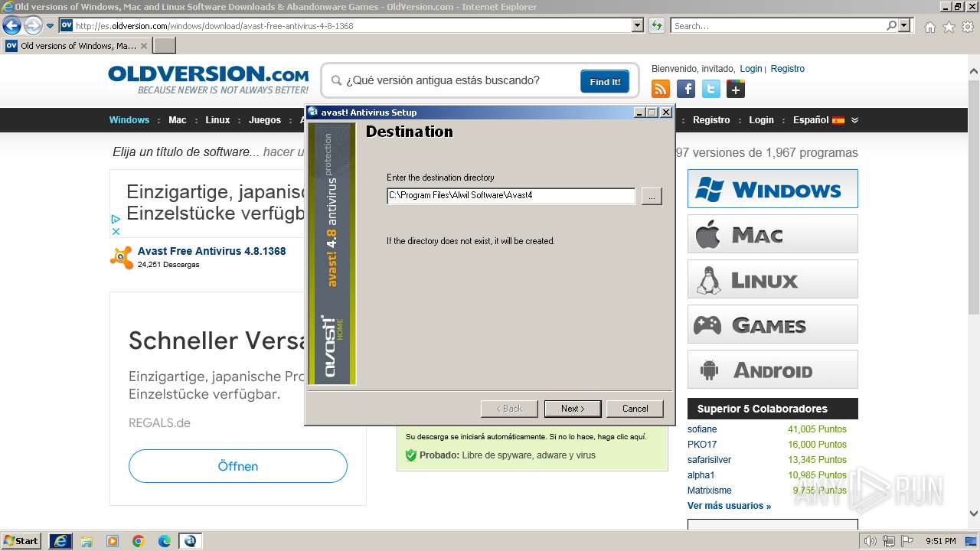This screenshot has width=980, height=551.
Task: Select Linux in the site navigation bar
Action: click(x=217, y=120)
